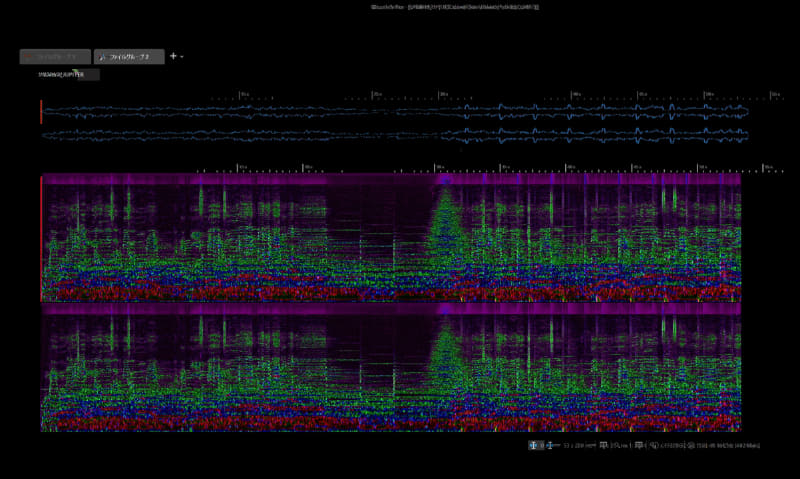
Task: Add a new file group with the plus icon
Action: click(173, 56)
